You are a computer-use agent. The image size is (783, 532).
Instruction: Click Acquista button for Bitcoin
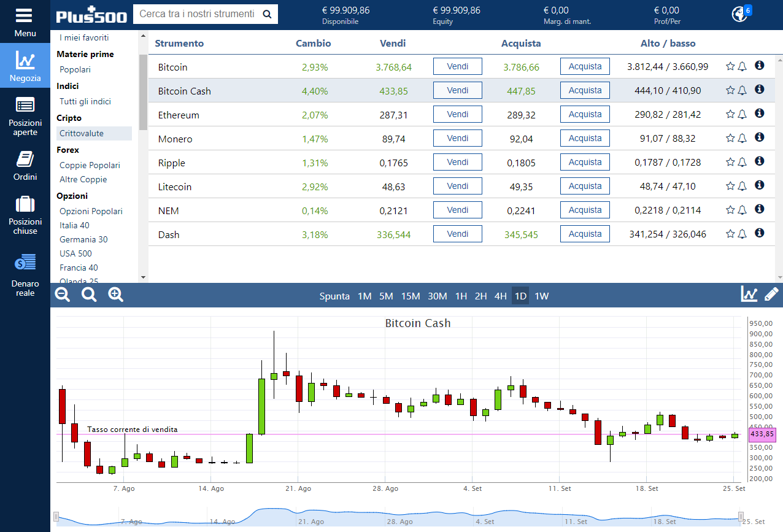point(585,66)
